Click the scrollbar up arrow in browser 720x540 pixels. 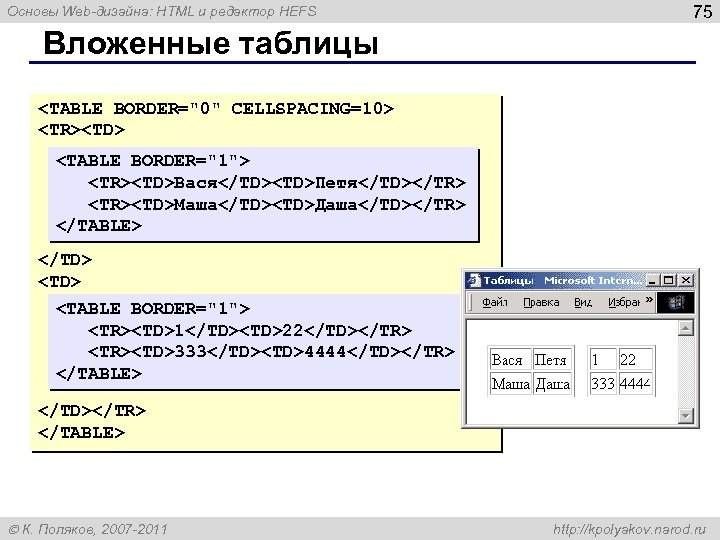point(685,328)
